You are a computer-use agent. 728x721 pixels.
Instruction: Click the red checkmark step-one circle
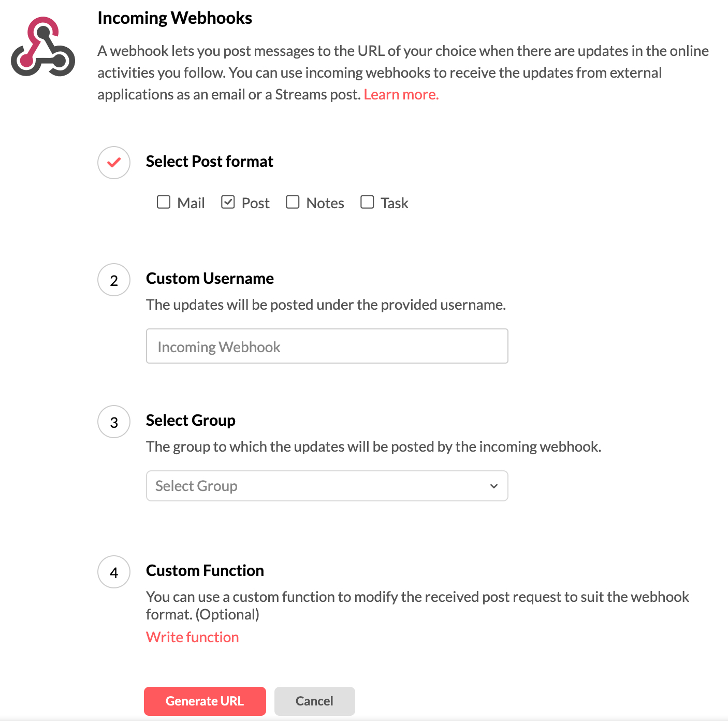pyautogui.click(x=114, y=163)
